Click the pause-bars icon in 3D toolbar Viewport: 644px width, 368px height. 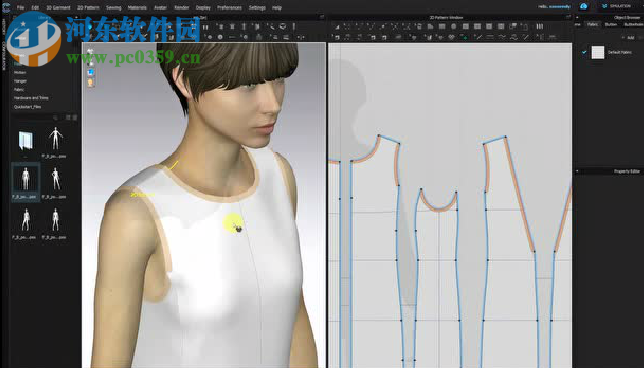(x=205, y=27)
